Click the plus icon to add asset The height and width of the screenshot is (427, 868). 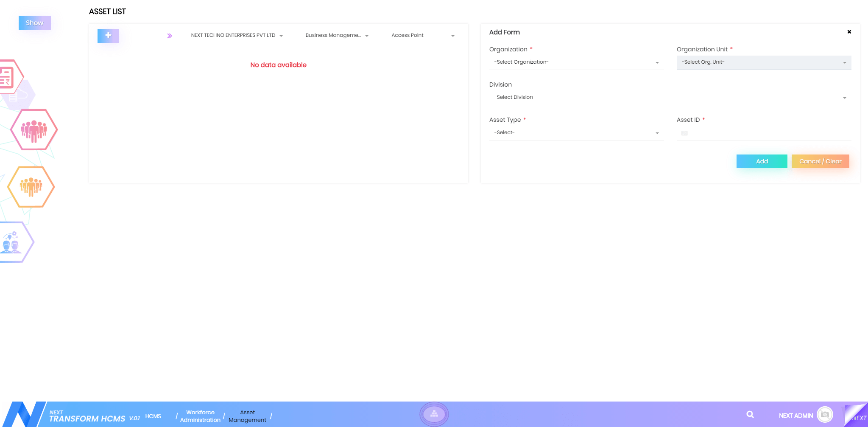[108, 36]
